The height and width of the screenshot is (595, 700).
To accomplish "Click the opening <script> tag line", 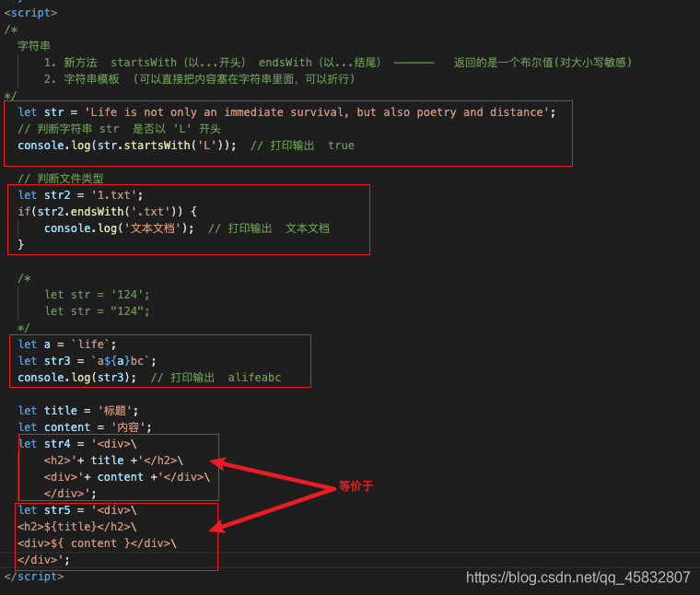I will [x=30, y=13].
